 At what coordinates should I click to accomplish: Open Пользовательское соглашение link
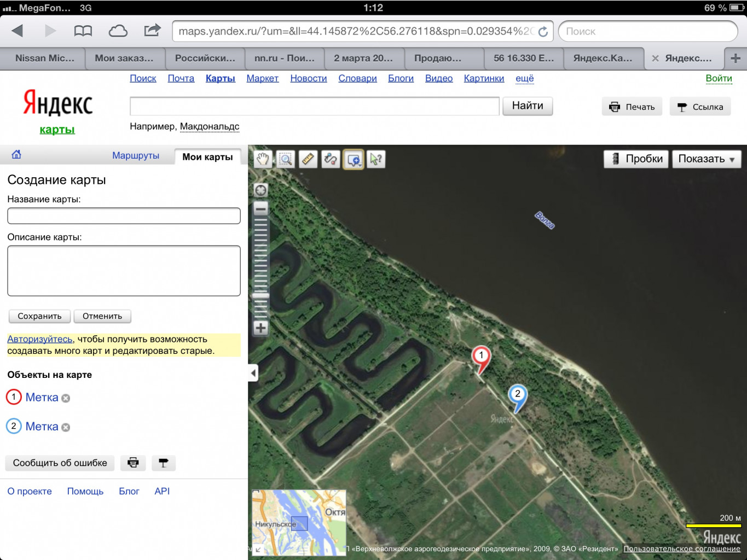[682, 549]
